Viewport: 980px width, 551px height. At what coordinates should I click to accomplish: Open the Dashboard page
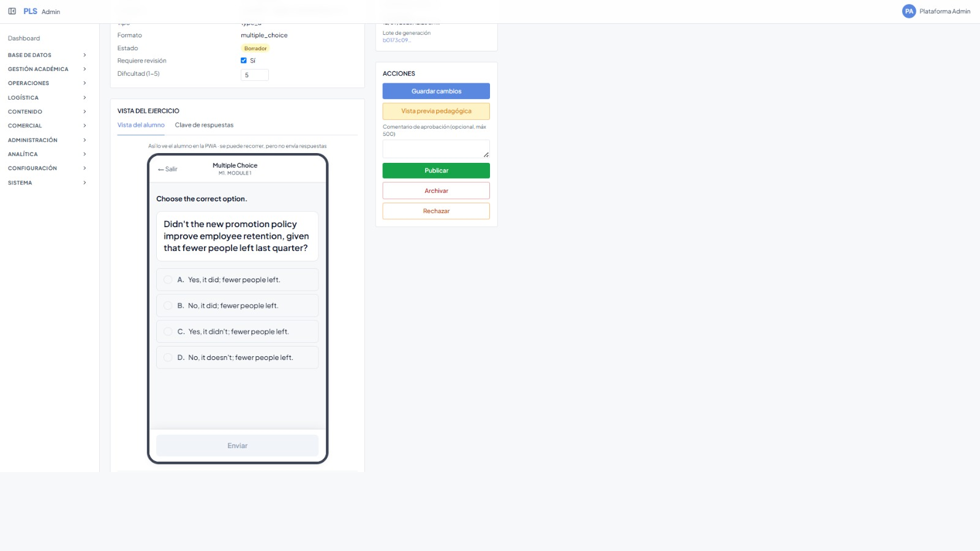(x=24, y=39)
